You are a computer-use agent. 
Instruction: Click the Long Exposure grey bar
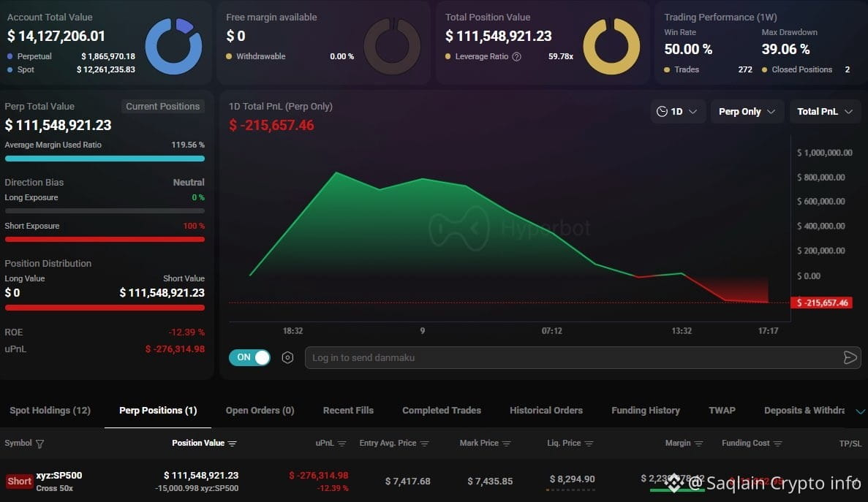[x=105, y=210]
